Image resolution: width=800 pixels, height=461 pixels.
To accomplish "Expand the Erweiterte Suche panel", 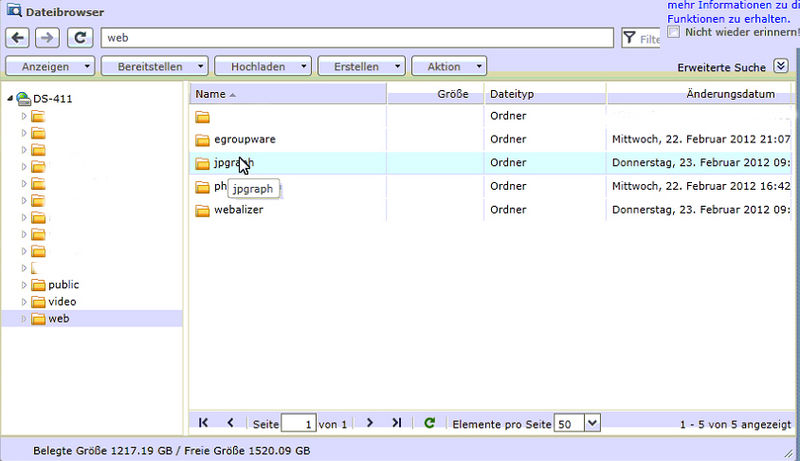I will (x=781, y=67).
